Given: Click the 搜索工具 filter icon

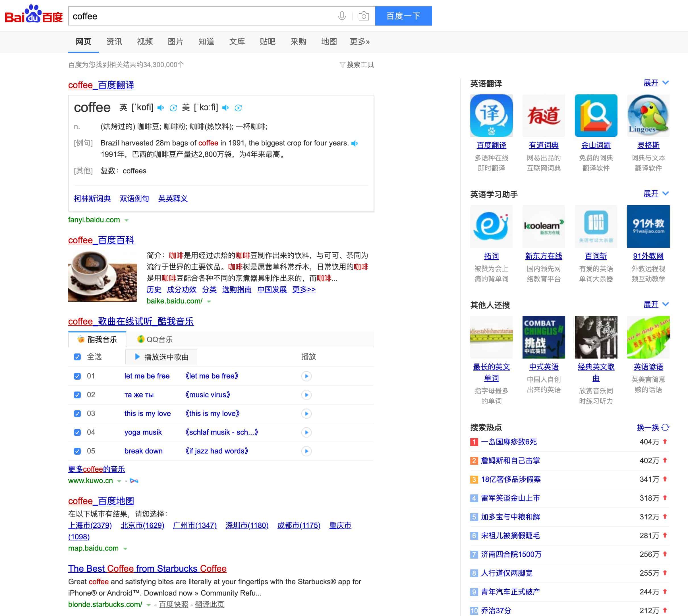Looking at the screenshot, I should (342, 65).
